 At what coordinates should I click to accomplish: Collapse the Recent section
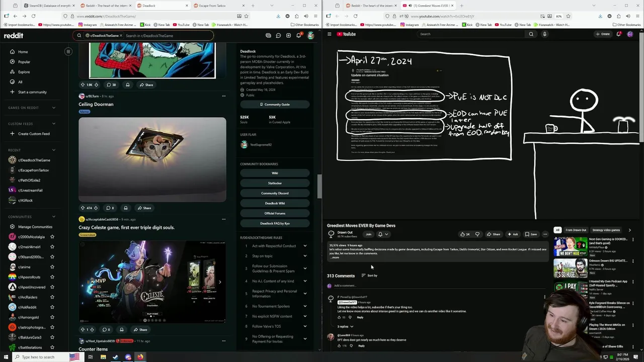tap(53, 150)
